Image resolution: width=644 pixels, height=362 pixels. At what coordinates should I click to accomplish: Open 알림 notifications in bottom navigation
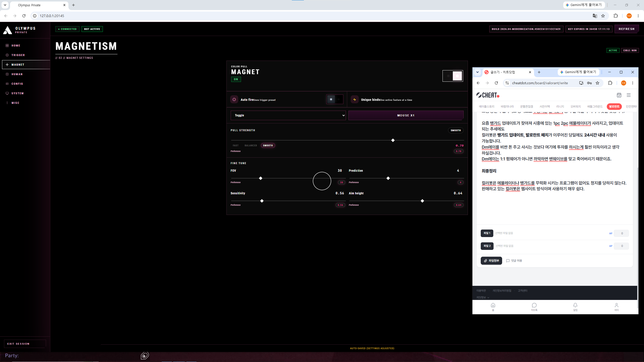pyautogui.click(x=575, y=307)
